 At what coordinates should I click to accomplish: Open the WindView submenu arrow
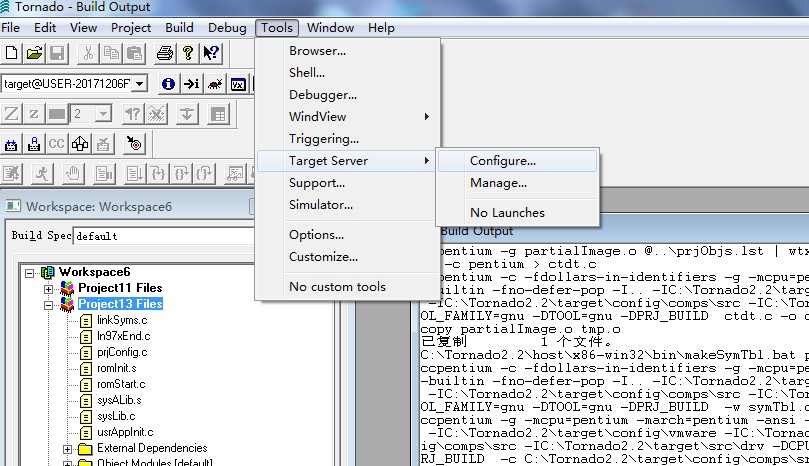pos(427,117)
